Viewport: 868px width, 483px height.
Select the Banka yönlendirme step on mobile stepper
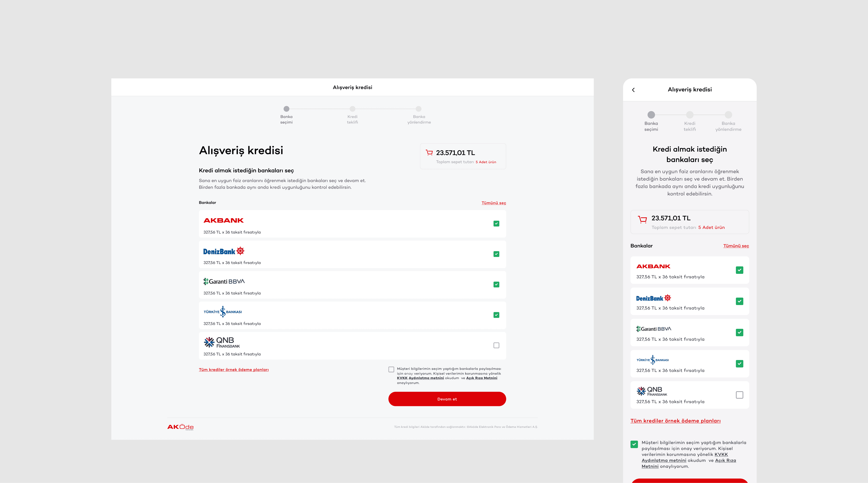tap(728, 115)
